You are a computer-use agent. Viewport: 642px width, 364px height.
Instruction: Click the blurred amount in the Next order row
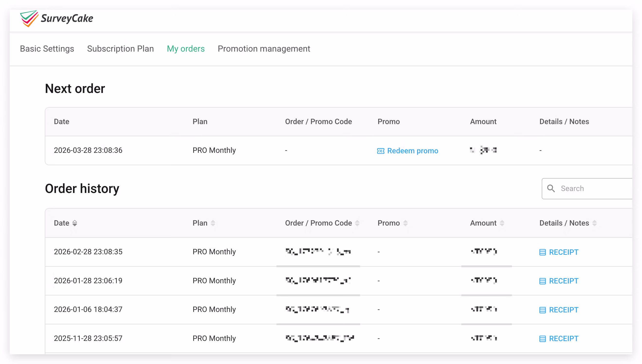tap(483, 150)
